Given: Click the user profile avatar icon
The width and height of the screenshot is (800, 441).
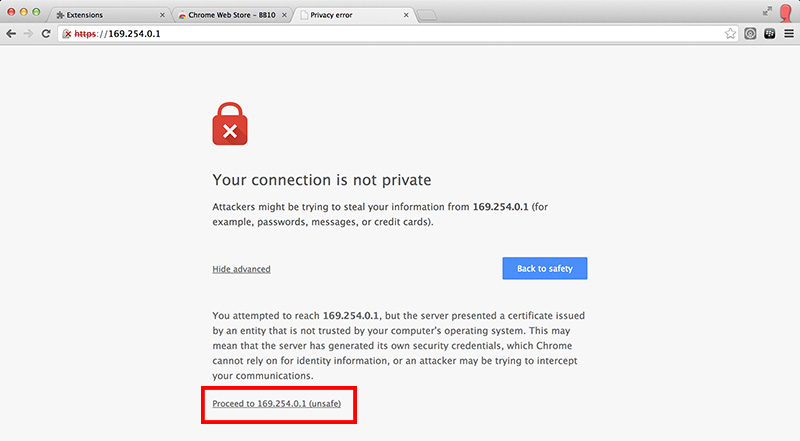Looking at the screenshot, I should coord(786,13).
